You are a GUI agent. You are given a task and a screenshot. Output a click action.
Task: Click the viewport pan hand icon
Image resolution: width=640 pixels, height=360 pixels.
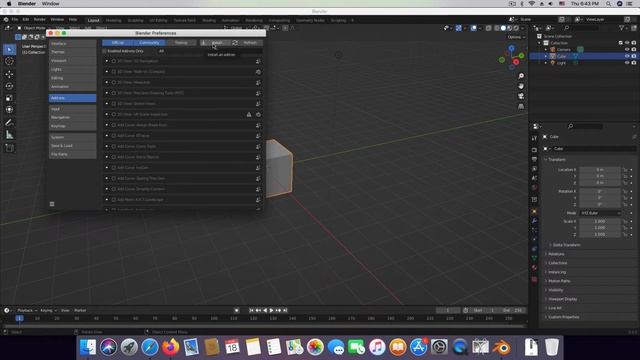click(521, 86)
